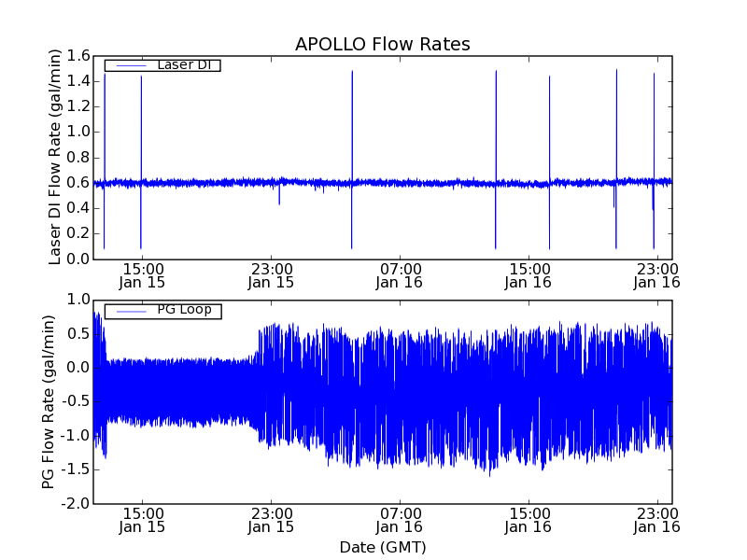Image resolution: width=747 pixels, height=560 pixels.
Task: Click the -1.5 tick on PG Flow axis
Action: click(76, 469)
